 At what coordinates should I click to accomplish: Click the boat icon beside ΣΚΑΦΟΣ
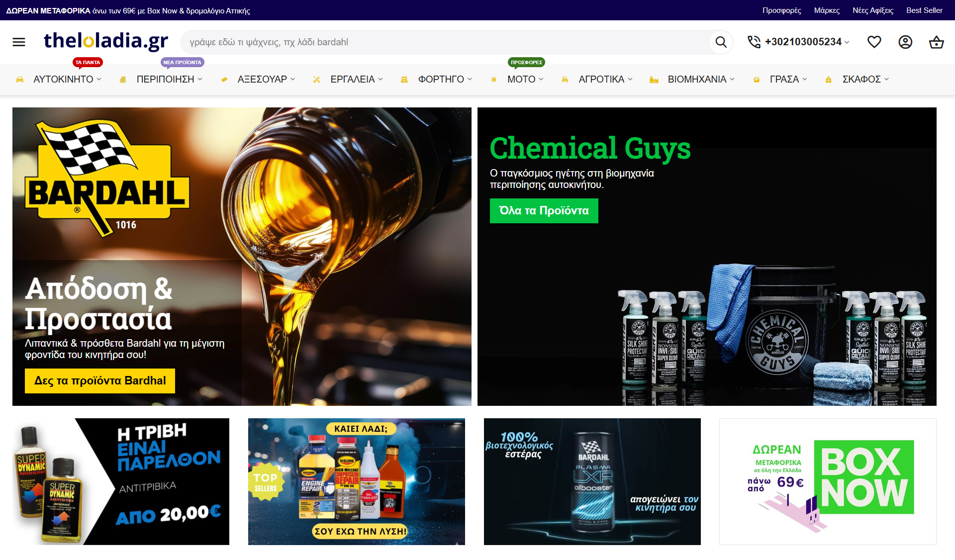click(x=829, y=80)
